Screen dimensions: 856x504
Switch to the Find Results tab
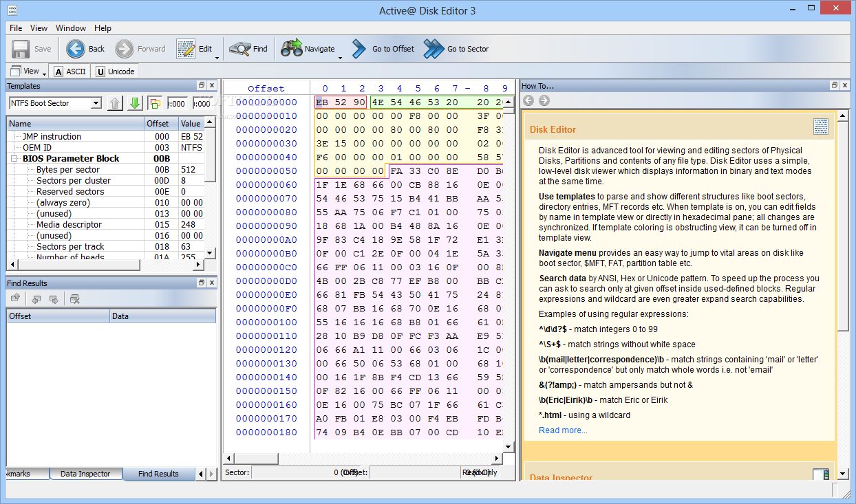158,474
